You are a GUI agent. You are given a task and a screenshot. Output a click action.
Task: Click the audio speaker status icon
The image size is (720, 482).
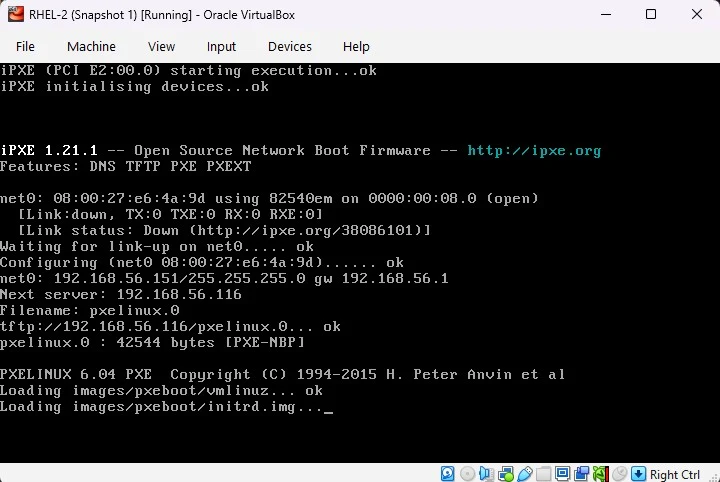click(x=486, y=474)
